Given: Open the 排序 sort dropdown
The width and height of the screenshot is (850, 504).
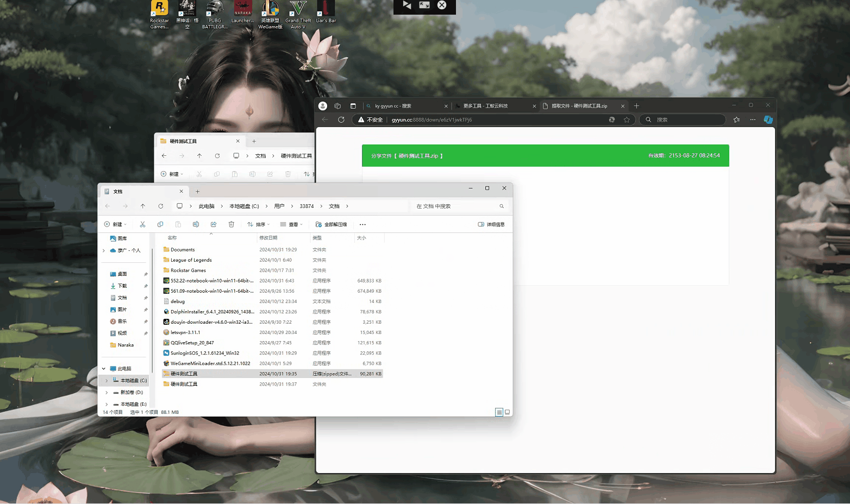Looking at the screenshot, I should click(259, 224).
